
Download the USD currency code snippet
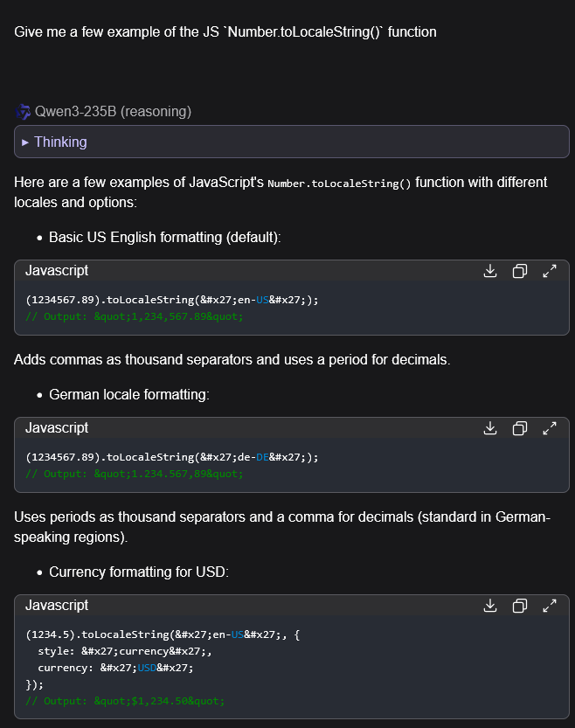pos(490,606)
